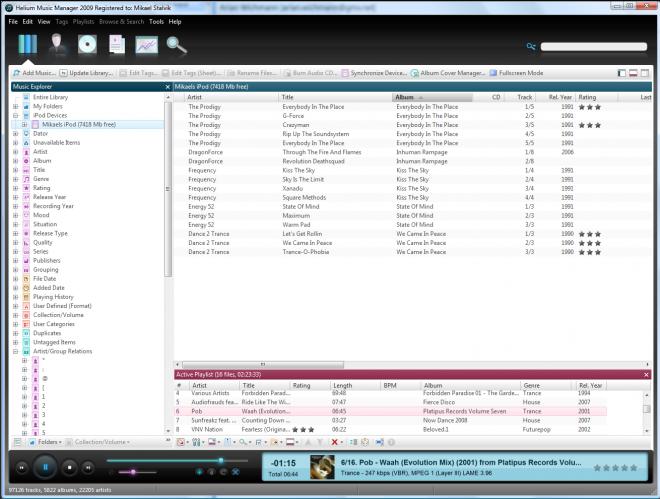This screenshot has width=660, height=499.
Task: Open the Music Library view icon
Action: [x=28, y=44]
